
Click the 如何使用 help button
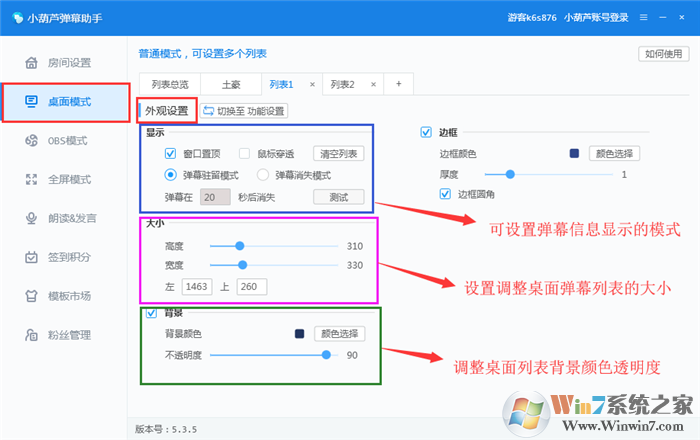(663, 54)
